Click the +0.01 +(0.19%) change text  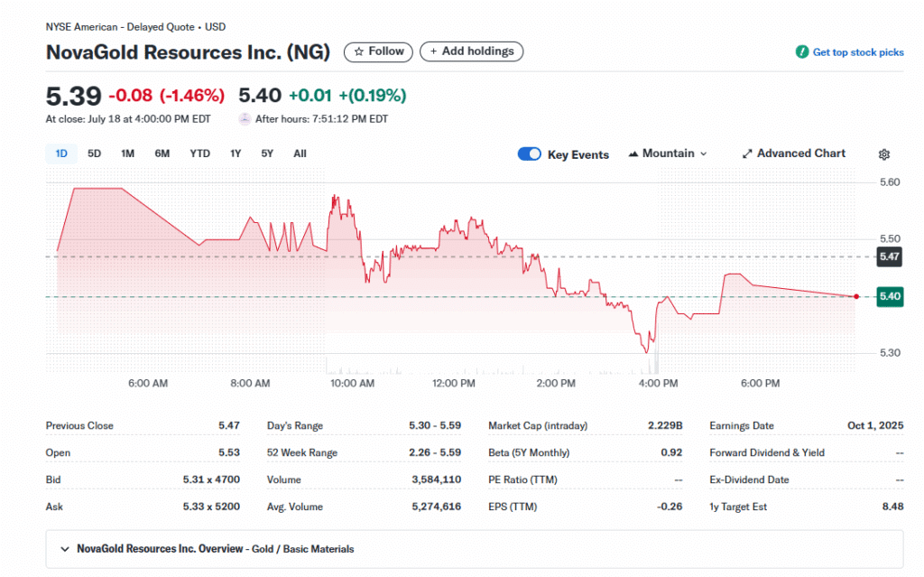click(347, 95)
